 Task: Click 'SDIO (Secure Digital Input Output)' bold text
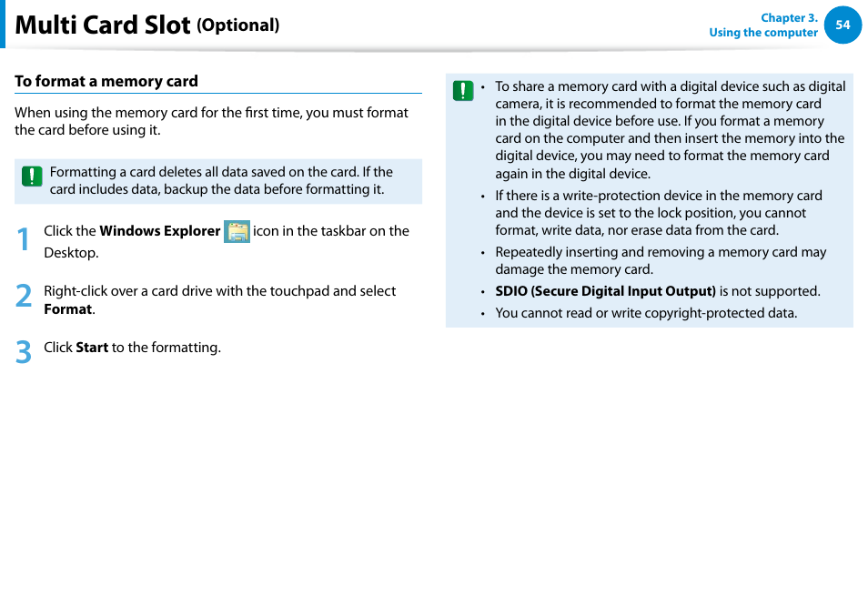606,291
